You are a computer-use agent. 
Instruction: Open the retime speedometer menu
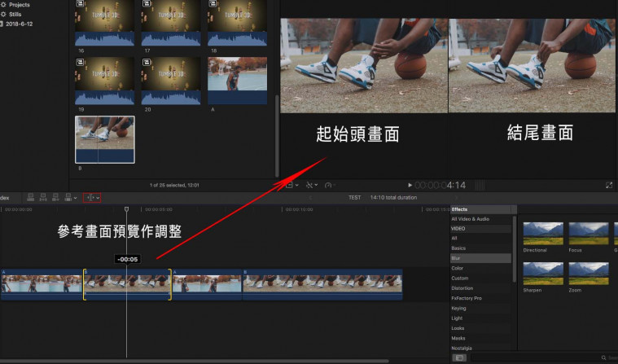point(330,185)
